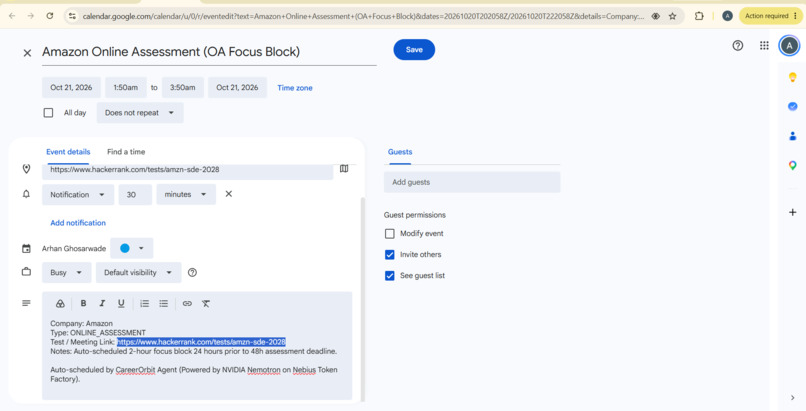This screenshot has width=806, height=411.
Task: Get add-ons with the plus icon
Action: tap(793, 212)
